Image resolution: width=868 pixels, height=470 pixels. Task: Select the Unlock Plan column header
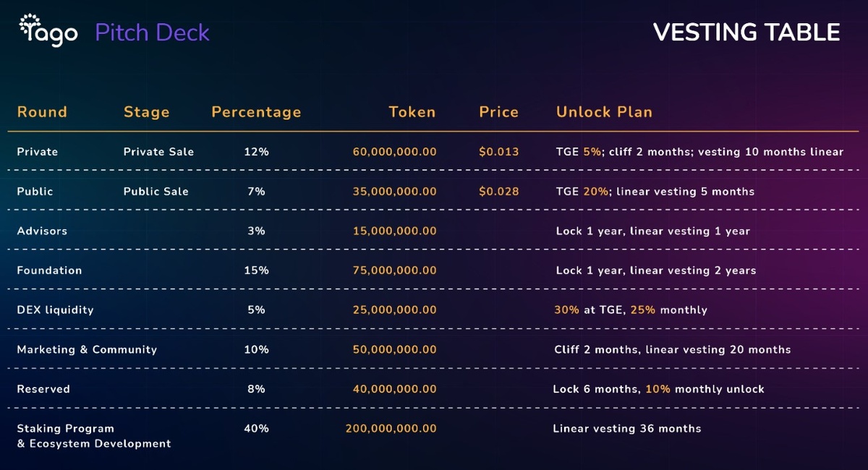(x=604, y=112)
